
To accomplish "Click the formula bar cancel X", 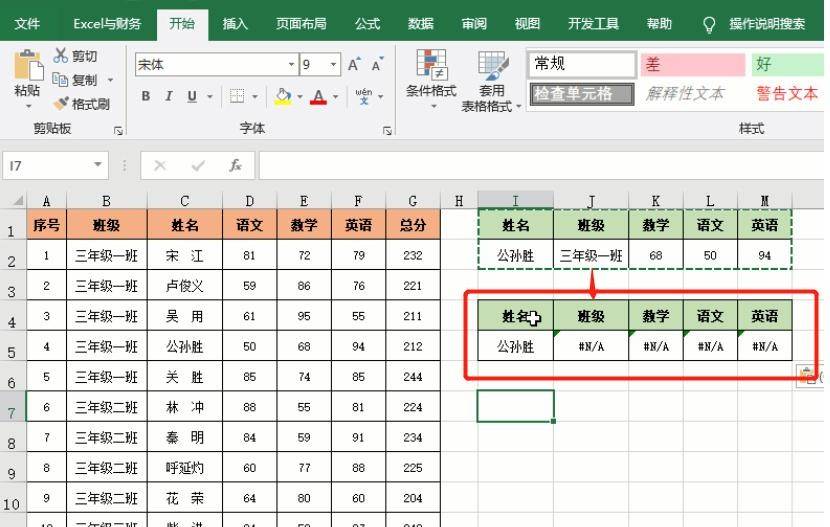I will (x=160, y=166).
